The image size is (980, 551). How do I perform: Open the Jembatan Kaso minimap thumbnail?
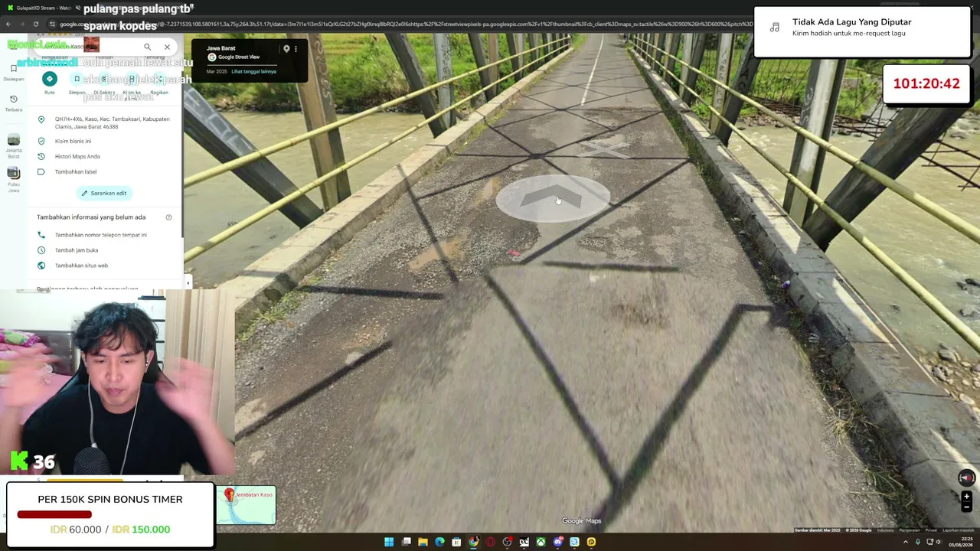coord(246,505)
